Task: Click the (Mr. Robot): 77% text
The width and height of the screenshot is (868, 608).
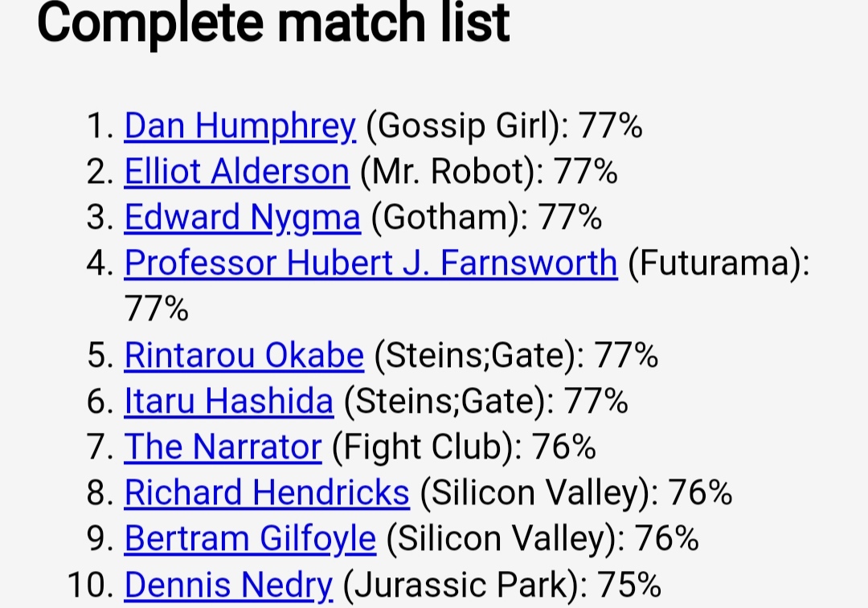Action: (x=489, y=172)
